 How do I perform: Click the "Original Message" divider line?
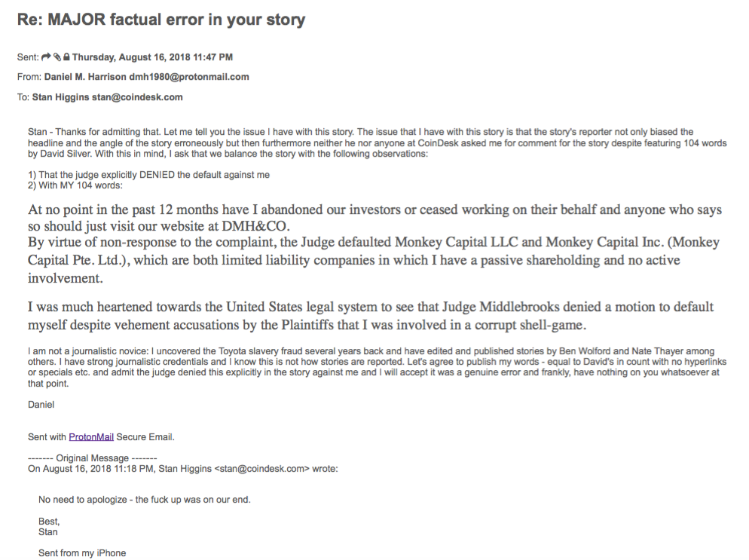tap(92, 457)
